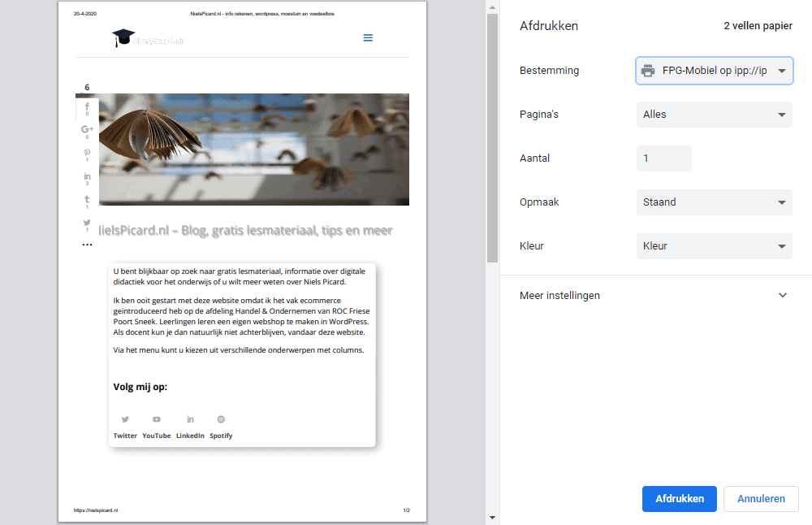Open the Pagina's dropdown showing Alles
The image size is (812, 525).
pyautogui.click(x=714, y=114)
